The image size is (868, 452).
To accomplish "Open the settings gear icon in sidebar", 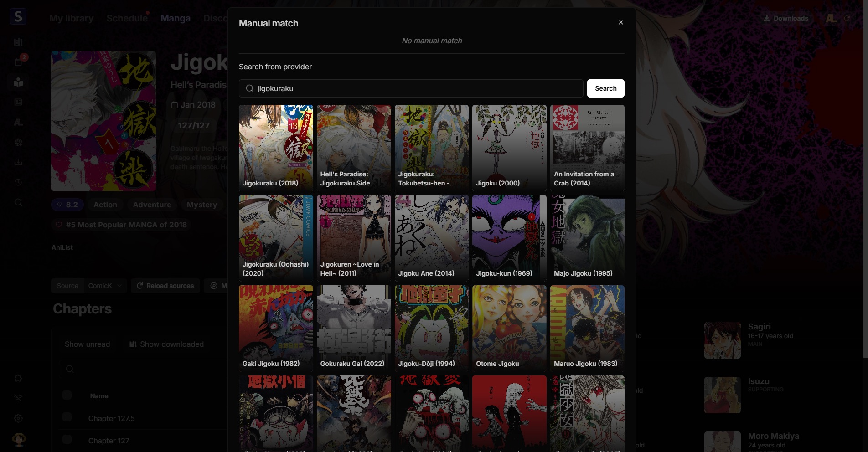I will coord(18,418).
